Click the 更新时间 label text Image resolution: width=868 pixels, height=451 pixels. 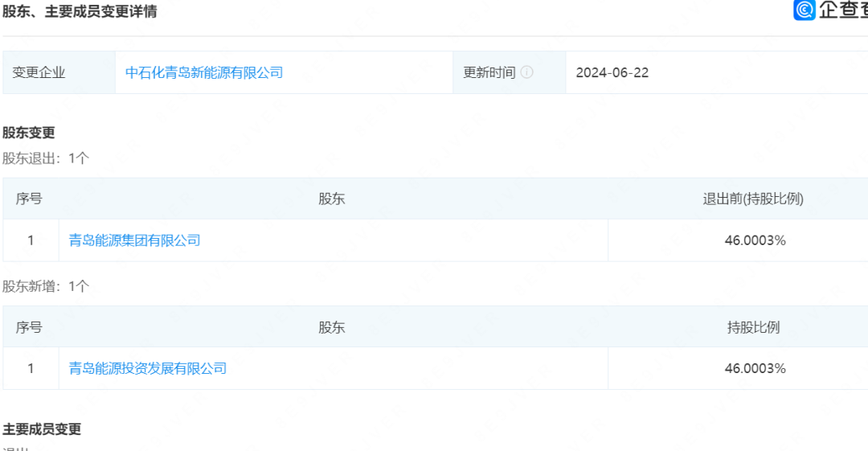(x=489, y=72)
